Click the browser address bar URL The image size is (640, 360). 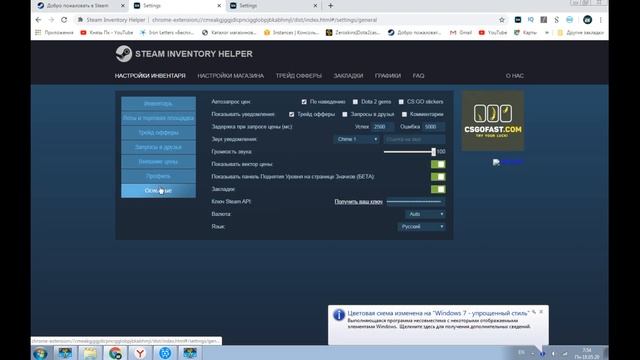264,20
